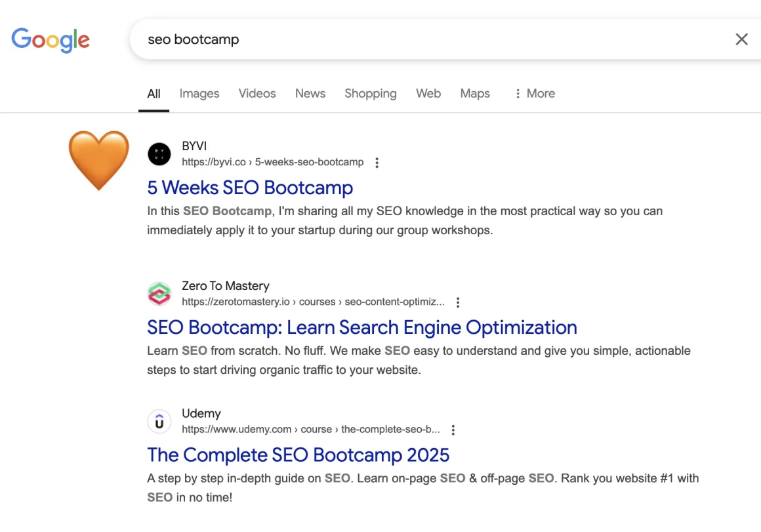
Task: Switch to the Videos tab
Action: click(x=257, y=93)
